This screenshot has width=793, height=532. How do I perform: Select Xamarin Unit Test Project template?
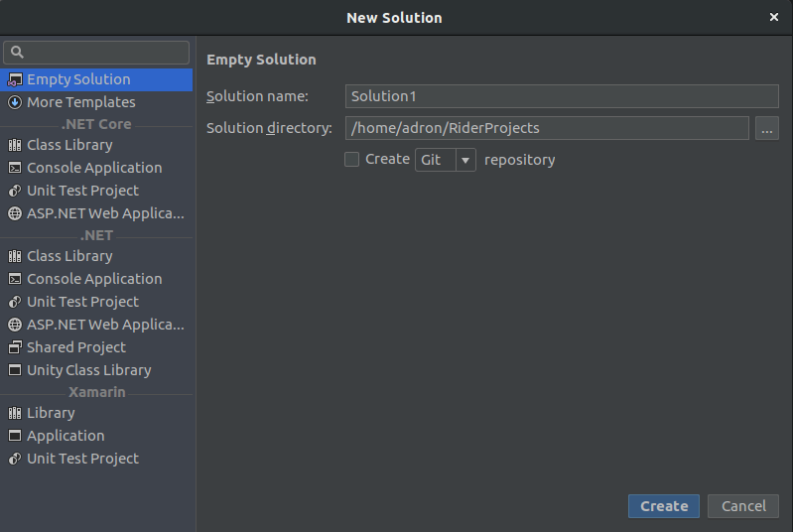point(82,459)
